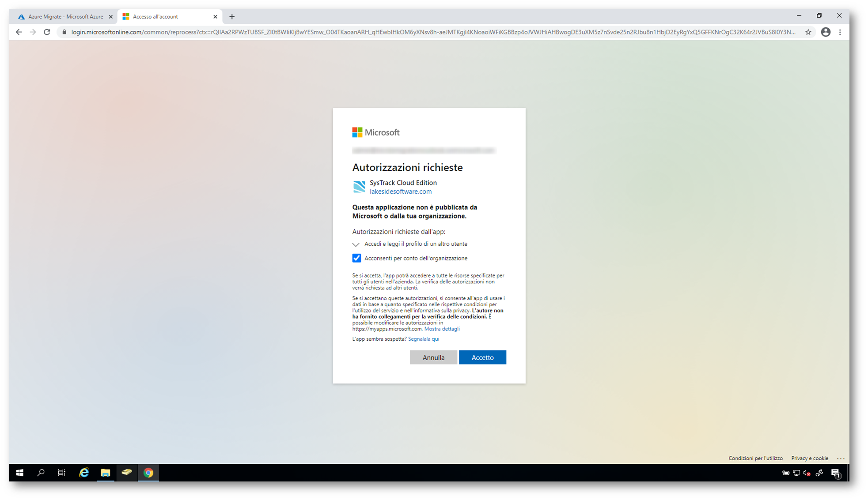Bookmark this page with the star icon
Image resolution: width=868 pixels, height=500 pixels.
pos(808,32)
